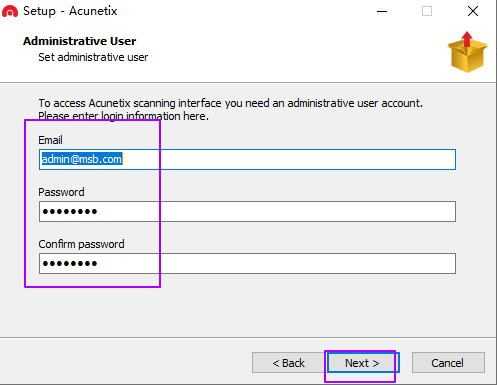Click the Email input field
This screenshot has width=497, height=385.
click(247, 159)
